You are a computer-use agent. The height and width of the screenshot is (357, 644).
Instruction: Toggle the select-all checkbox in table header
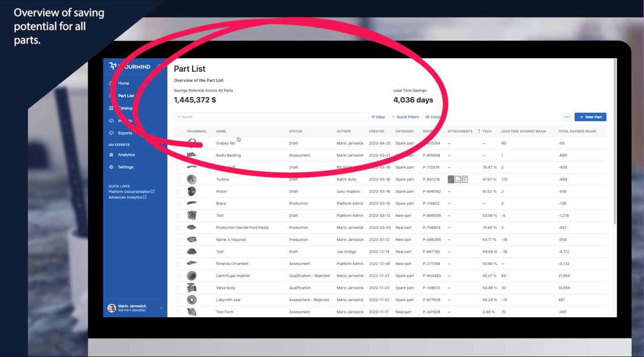178,132
